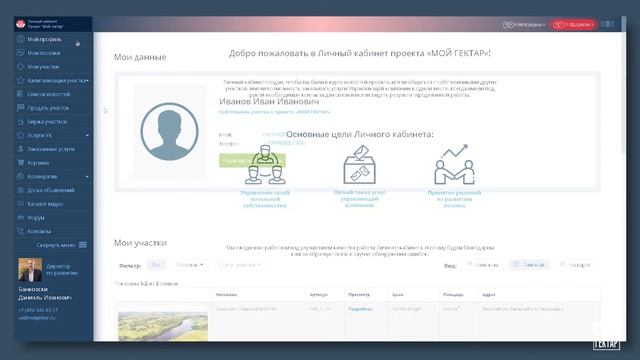
Task: Open the Поселок filter dropdown
Action: (190, 265)
